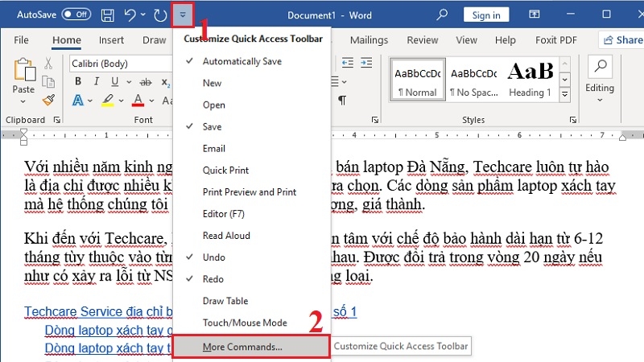Apply the Normal style
Image resolution: width=644 pixels, height=362 pixels.
coord(417,80)
